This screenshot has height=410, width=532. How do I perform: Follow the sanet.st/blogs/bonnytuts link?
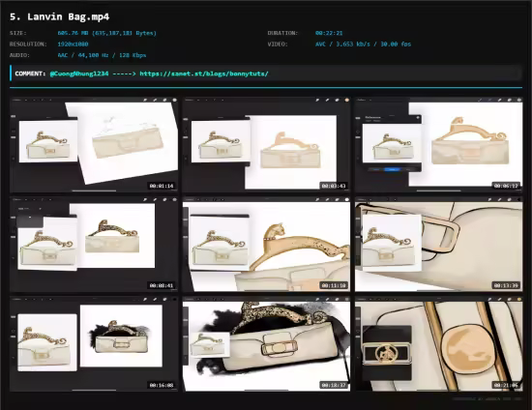[x=204, y=73]
